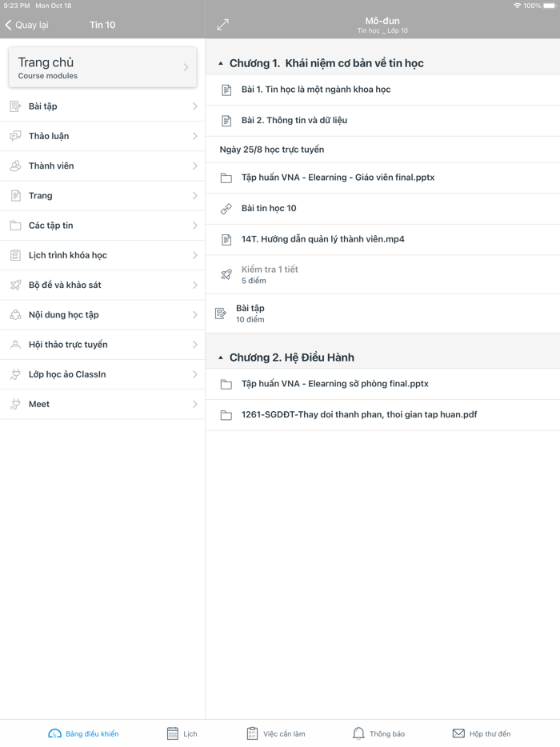
Task: Collapse the Chương 2 Hệ Điều Hành section
Action: point(221,358)
